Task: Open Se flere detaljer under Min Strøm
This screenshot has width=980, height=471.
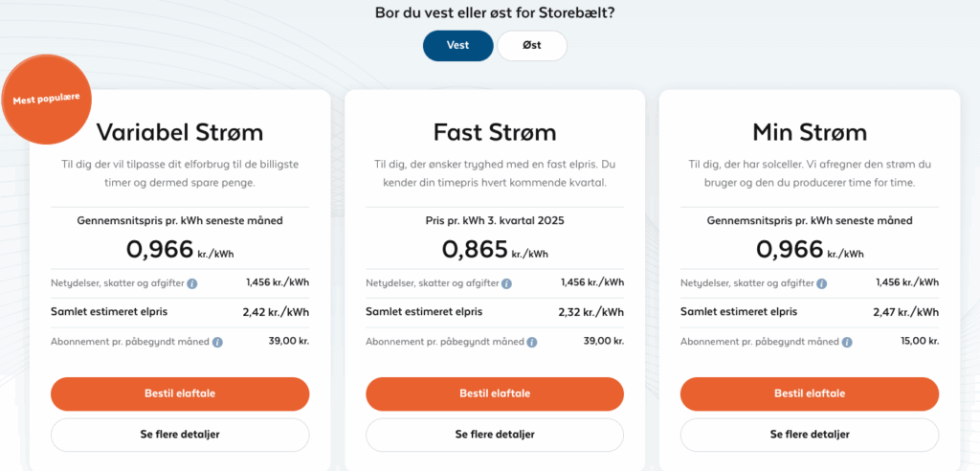Action: click(810, 435)
